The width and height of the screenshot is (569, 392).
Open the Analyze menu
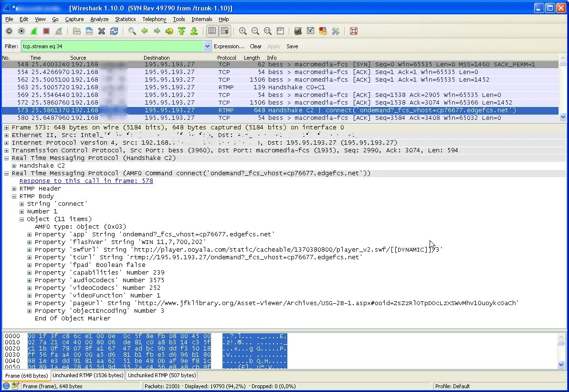[99, 19]
